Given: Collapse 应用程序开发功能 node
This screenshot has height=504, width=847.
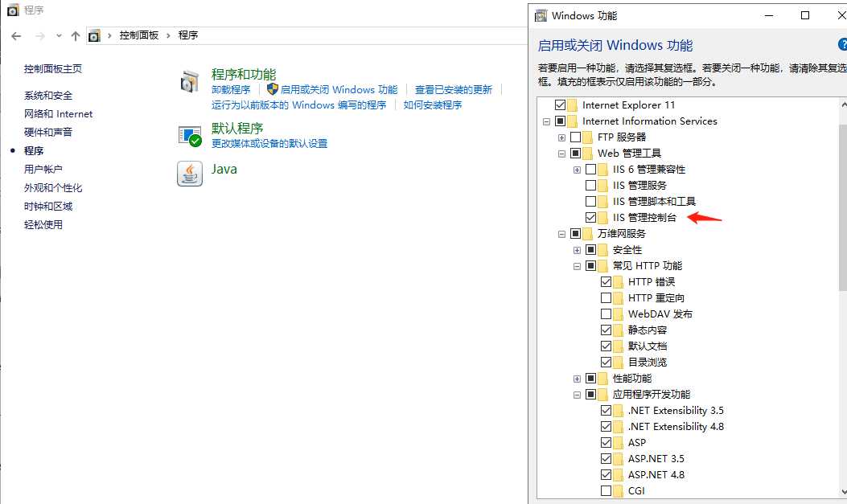Looking at the screenshot, I should (x=577, y=395).
